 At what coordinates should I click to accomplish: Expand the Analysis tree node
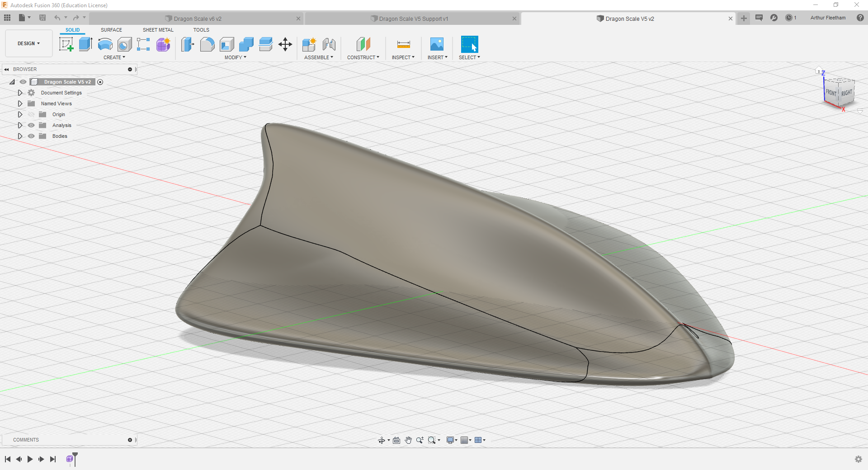pyautogui.click(x=20, y=125)
